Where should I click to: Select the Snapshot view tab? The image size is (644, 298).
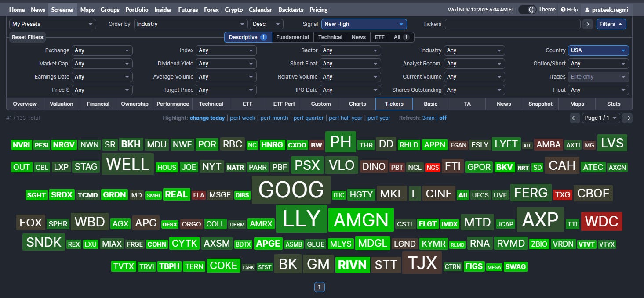click(x=540, y=104)
